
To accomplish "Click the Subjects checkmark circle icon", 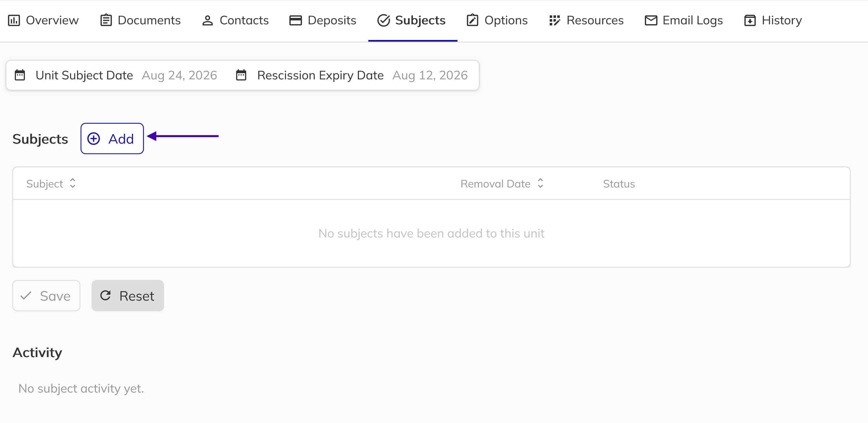I will 383,21.
